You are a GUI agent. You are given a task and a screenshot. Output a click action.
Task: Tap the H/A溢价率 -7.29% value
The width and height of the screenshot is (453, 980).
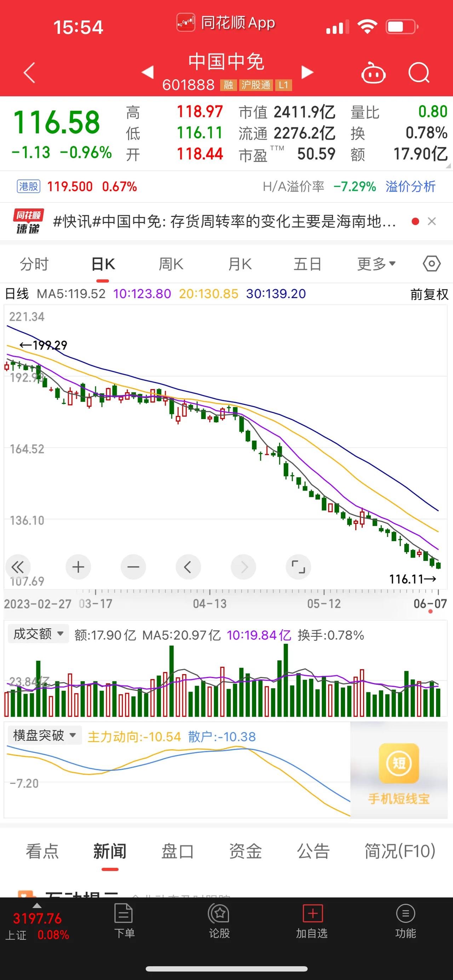point(320,187)
